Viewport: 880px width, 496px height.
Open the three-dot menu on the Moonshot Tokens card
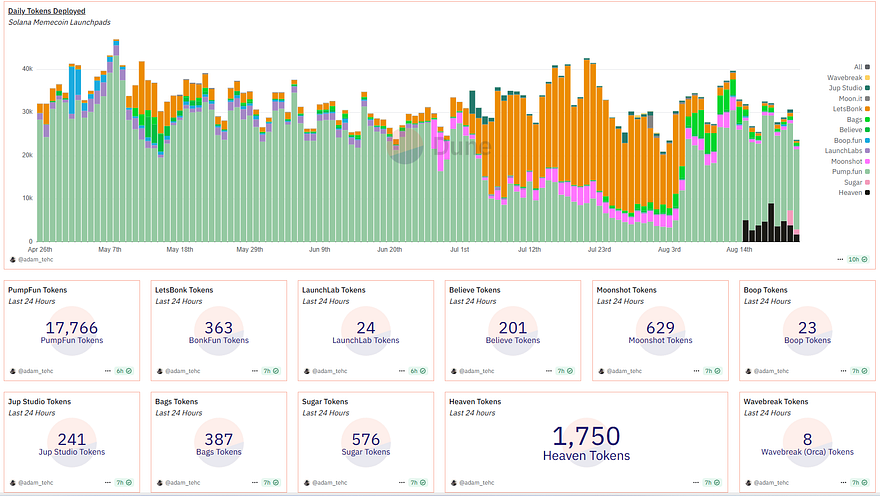click(x=696, y=371)
